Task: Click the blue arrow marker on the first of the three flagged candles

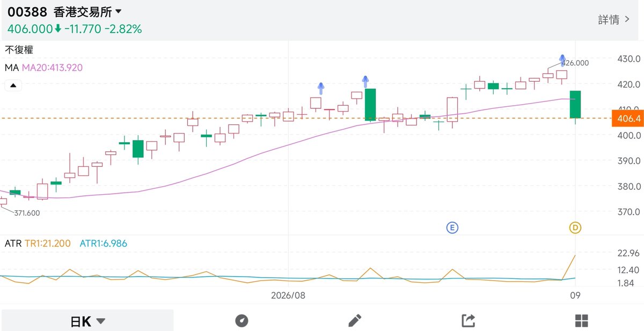Action: (x=321, y=88)
